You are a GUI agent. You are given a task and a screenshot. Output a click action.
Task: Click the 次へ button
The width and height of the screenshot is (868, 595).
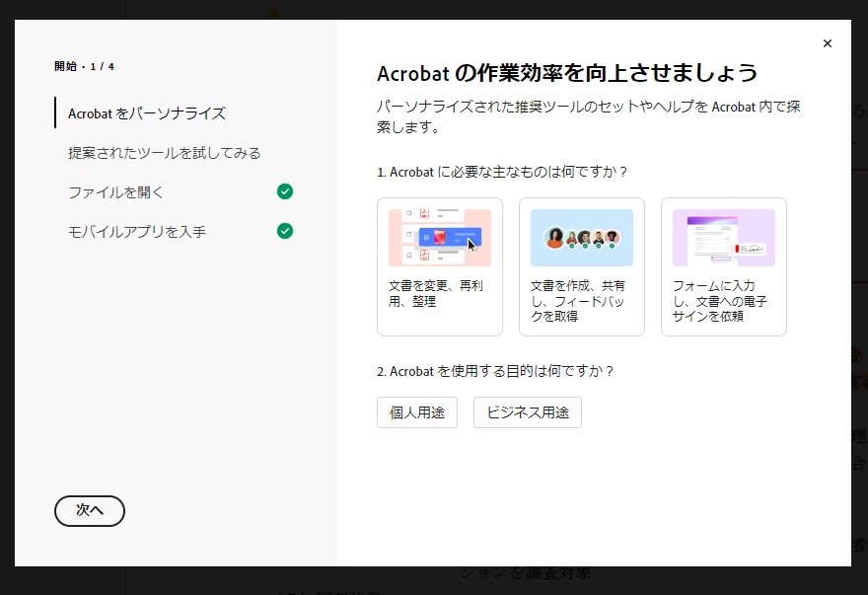click(90, 511)
